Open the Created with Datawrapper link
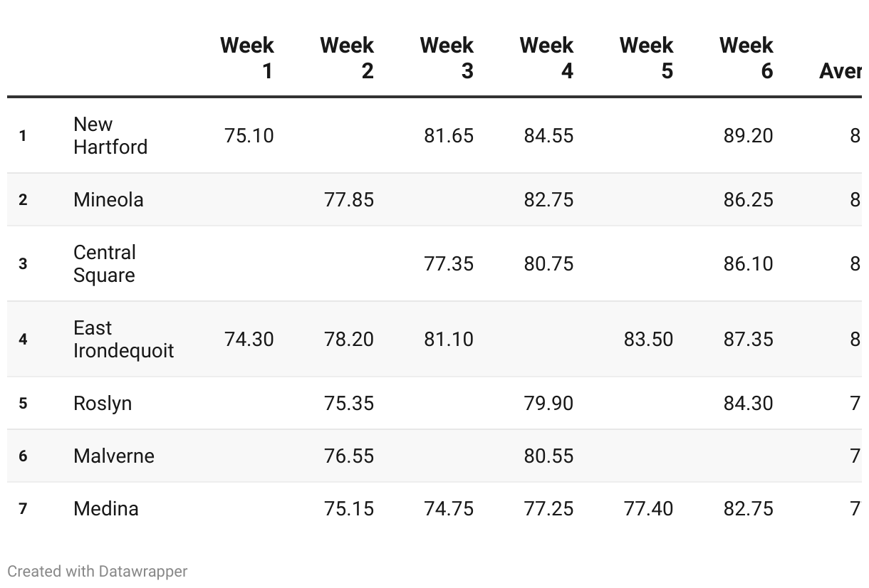The image size is (869, 588). pos(98,571)
